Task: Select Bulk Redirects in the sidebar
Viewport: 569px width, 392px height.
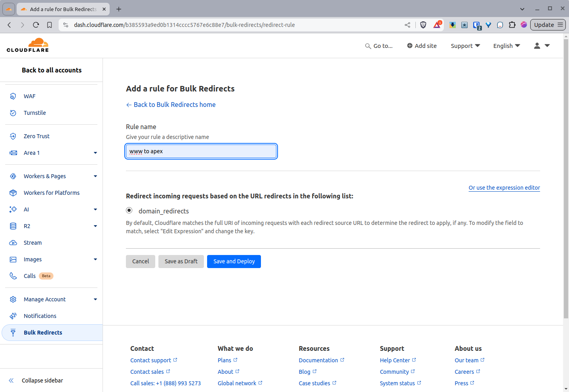Action: (44, 332)
